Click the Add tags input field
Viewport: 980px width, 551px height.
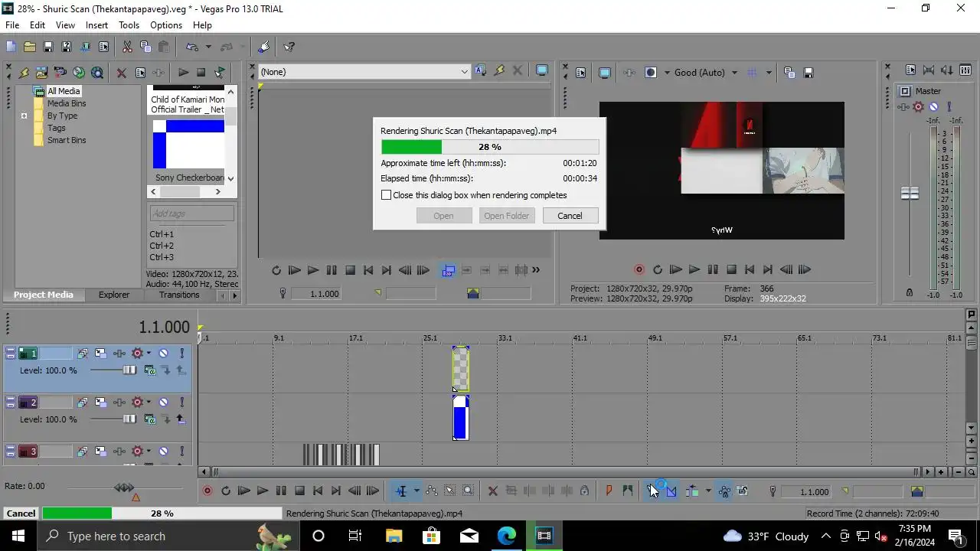point(191,214)
